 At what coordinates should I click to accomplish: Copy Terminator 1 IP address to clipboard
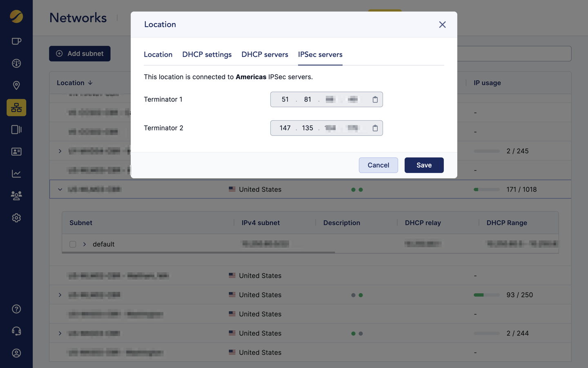coord(375,99)
